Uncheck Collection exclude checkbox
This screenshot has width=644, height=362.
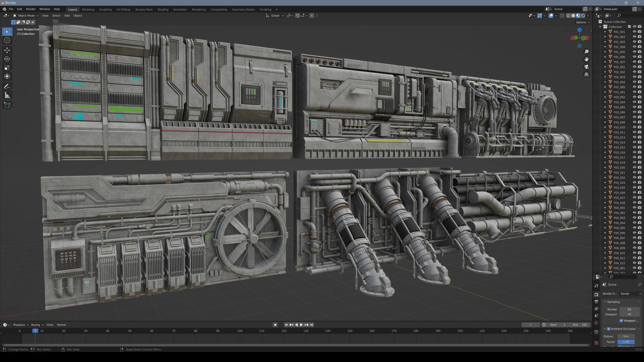click(x=629, y=27)
